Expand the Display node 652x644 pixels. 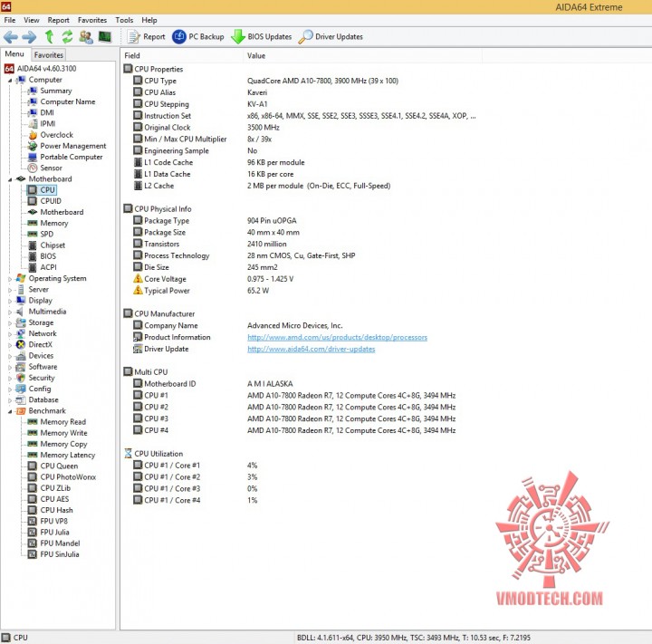pos(10,301)
